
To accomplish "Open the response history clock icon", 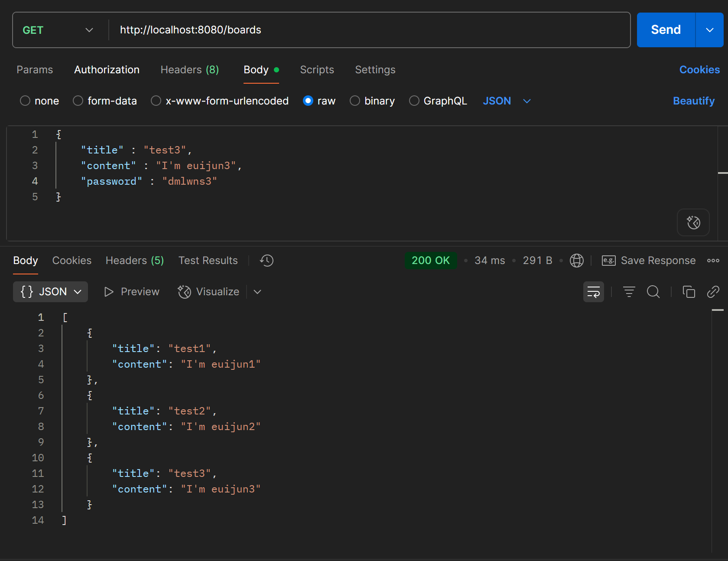I will point(266,261).
